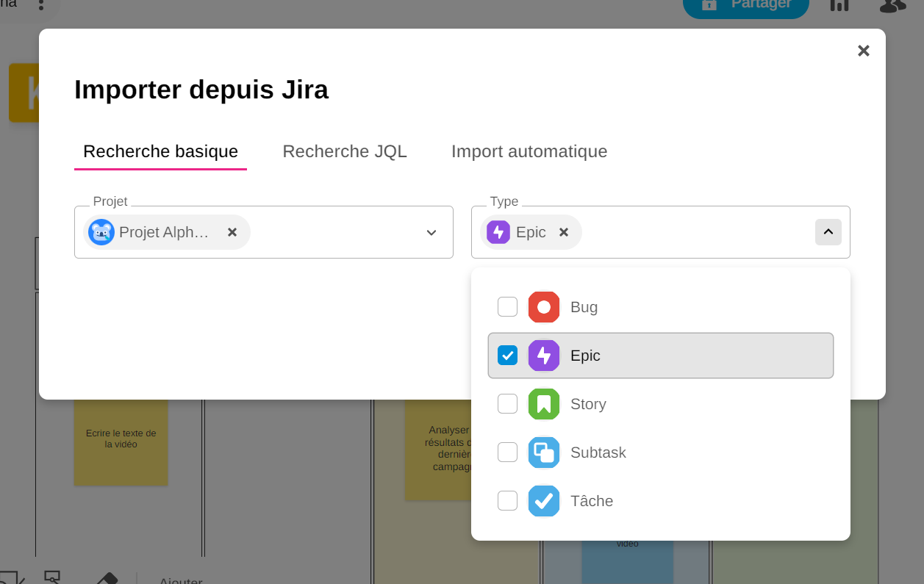Click the blue Tâche checkmark icon
The image size is (924, 584).
click(544, 501)
